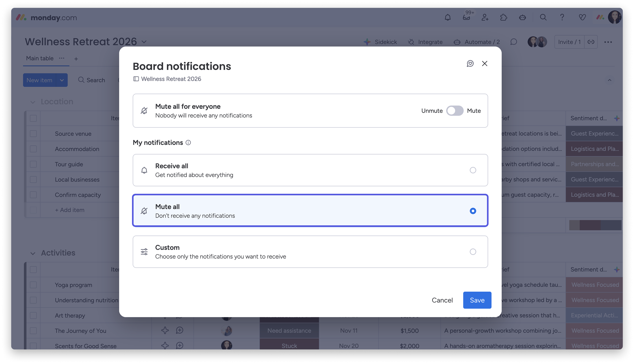Open the New item dropdown arrow
Viewport: 634px width, 364px height.
pos(62,80)
